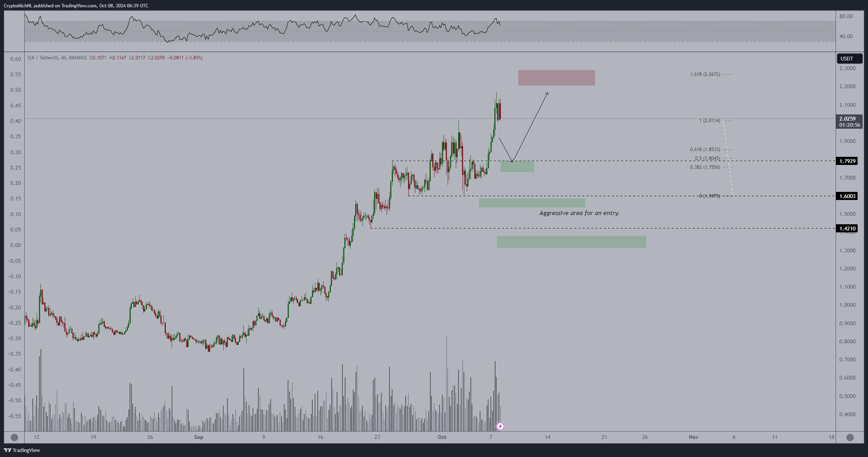
Task: Click the −0.55 value on the left scale
Action: (14, 416)
